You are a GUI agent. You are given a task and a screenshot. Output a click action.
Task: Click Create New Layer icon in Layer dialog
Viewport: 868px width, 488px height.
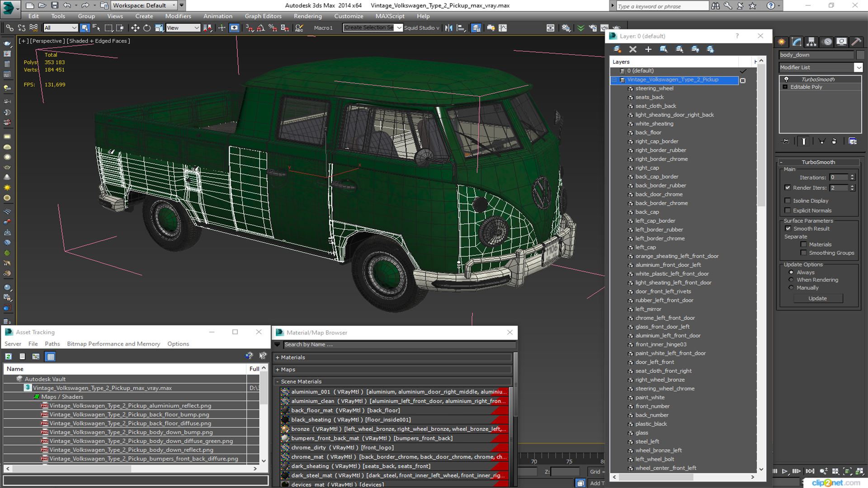pyautogui.click(x=617, y=49)
